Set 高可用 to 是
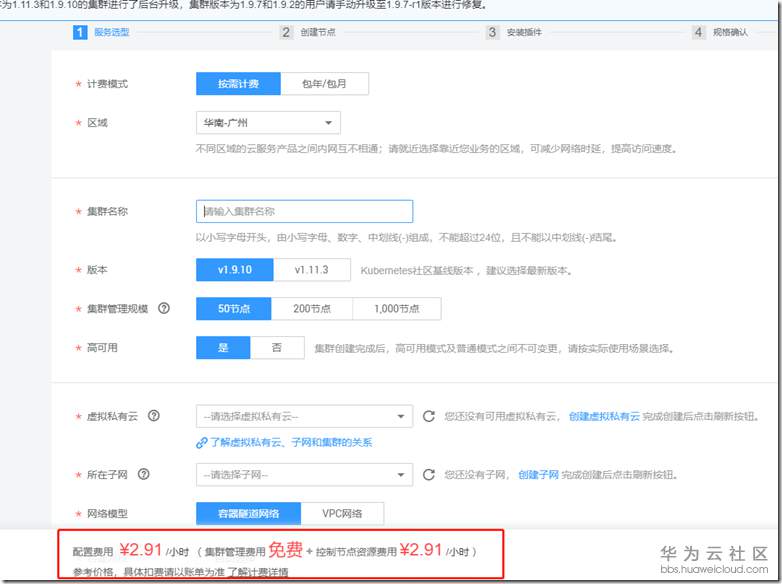782x584 pixels. (223, 348)
